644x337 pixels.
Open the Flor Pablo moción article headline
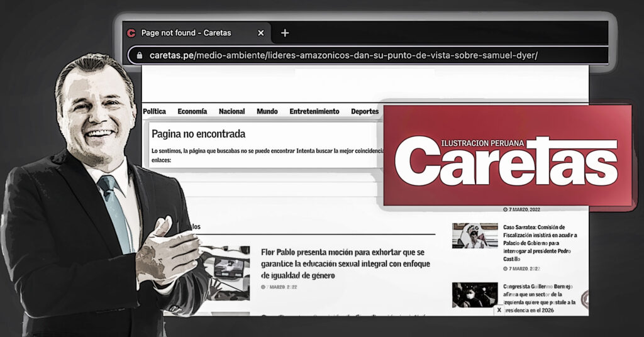347,263
